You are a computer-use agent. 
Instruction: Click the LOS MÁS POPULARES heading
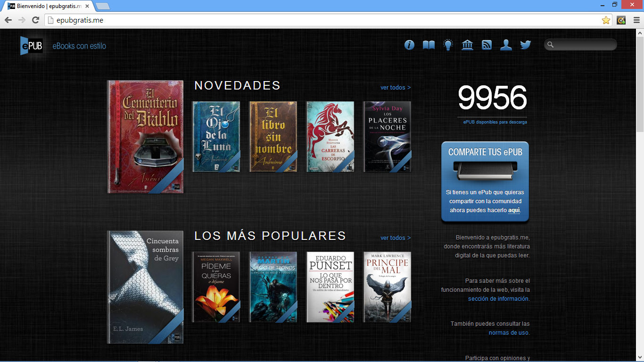tap(270, 236)
